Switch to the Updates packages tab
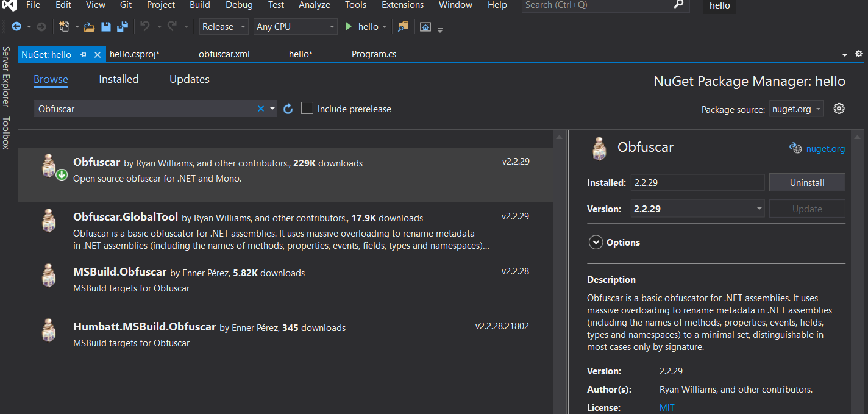The width and height of the screenshot is (868, 414). tap(190, 79)
